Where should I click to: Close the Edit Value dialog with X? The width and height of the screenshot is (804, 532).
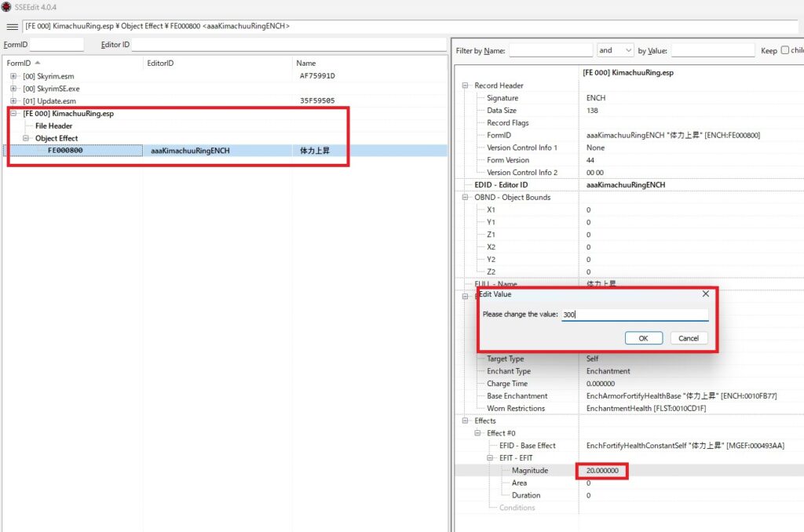coord(705,293)
